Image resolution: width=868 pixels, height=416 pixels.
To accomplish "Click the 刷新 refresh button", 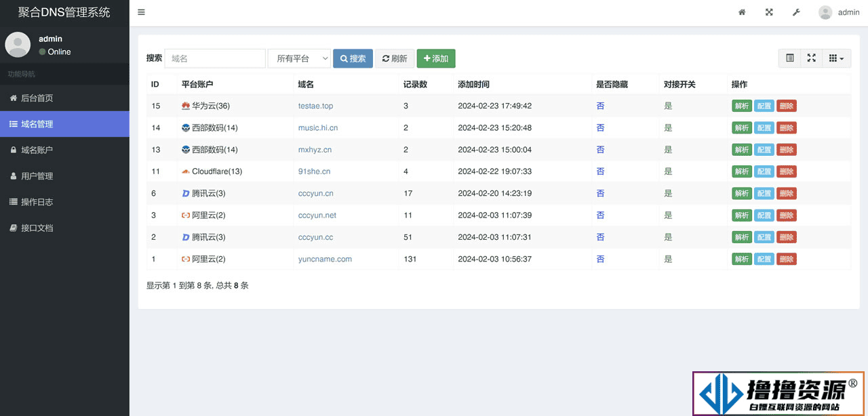I will point(395,58).
